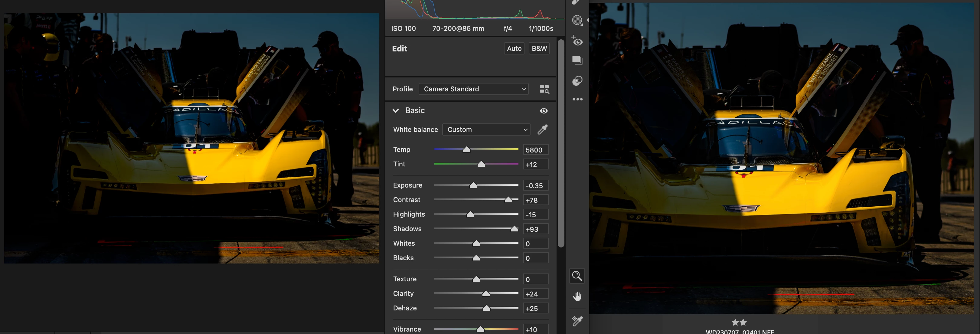Viewport: 980px width, 334px height.
Task: Select the Red Eye removal tool
Action: [x=577, y=41]
